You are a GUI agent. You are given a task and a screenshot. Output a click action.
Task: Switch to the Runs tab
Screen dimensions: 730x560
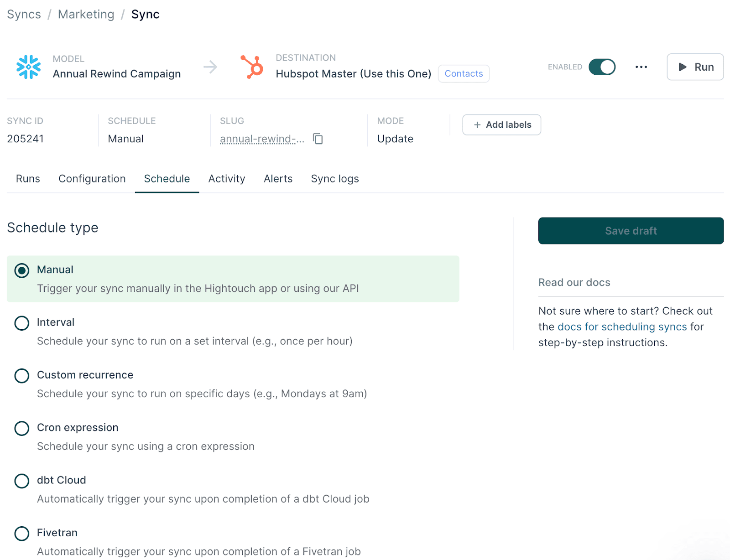click(27, 179)
